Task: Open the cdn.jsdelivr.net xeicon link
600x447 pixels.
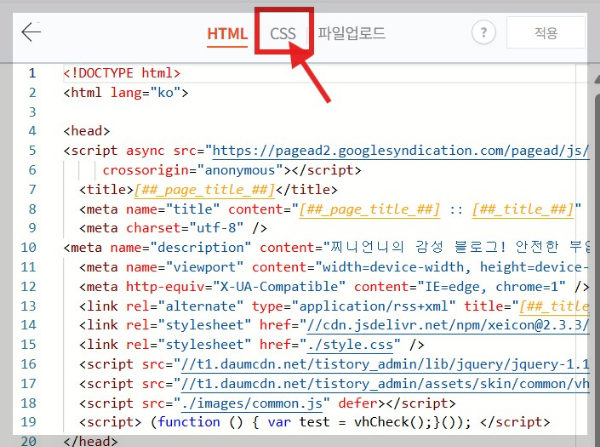Action: [448, 325]
